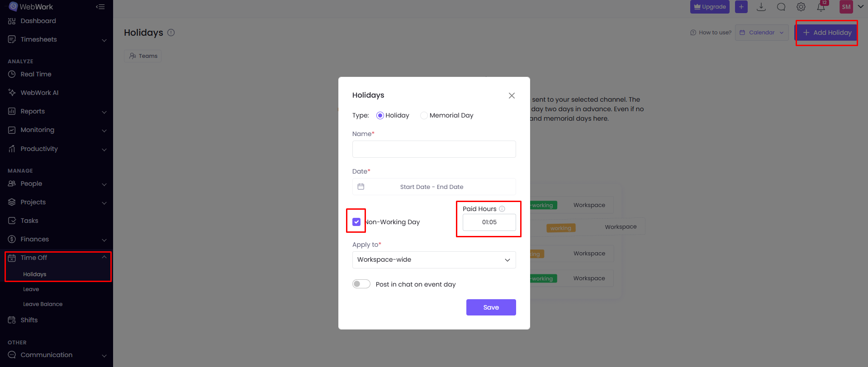Viewport: 868px width, 367px height.
Task: Open the chat bubble icon in header
Action: [781, 7]
